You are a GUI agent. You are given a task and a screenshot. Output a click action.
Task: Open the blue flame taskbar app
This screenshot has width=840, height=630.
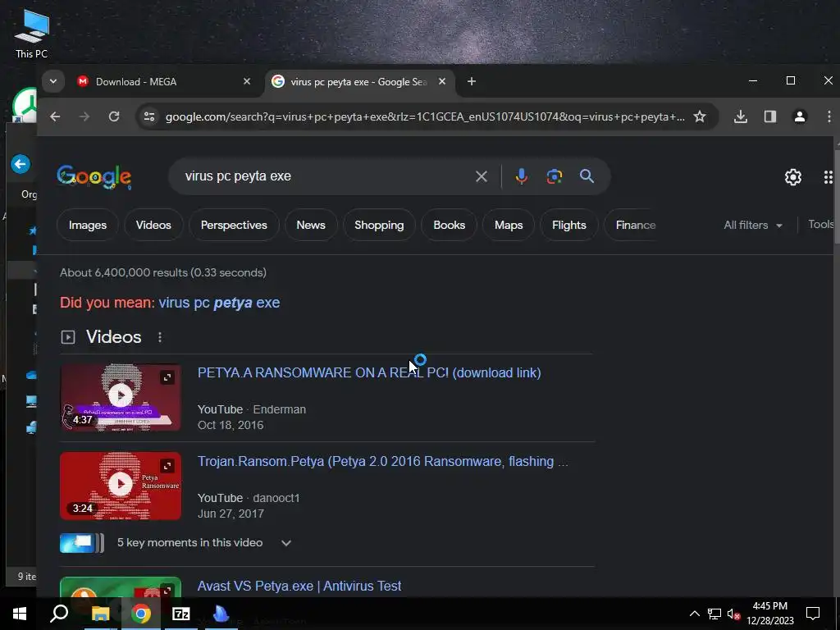tap(221, 614)
